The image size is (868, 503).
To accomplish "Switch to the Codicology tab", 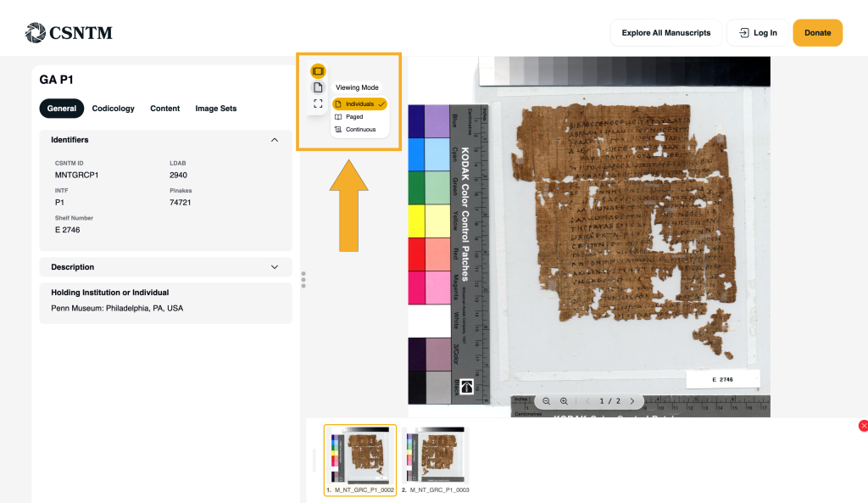I will click(x=113, y=109).
